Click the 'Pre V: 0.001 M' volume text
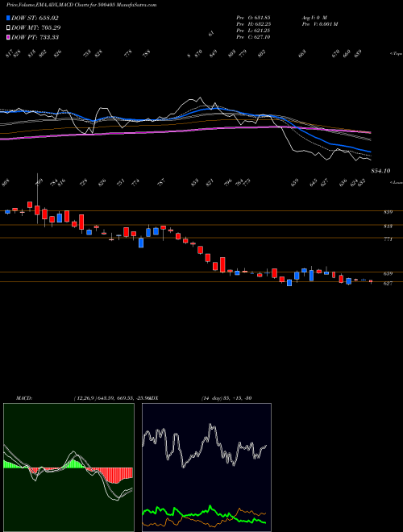Screen dimensions: 403x532 [319, 24]
